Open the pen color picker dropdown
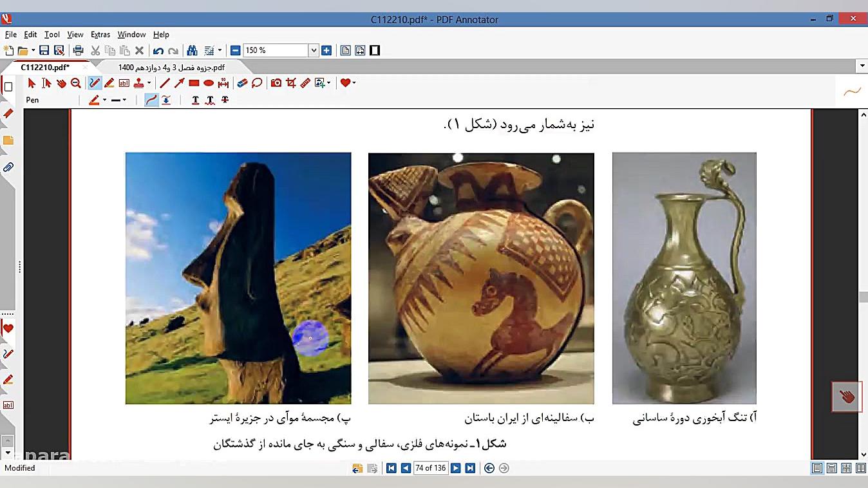The height and width of the screenshot is (488, 868). pos(103,100)
